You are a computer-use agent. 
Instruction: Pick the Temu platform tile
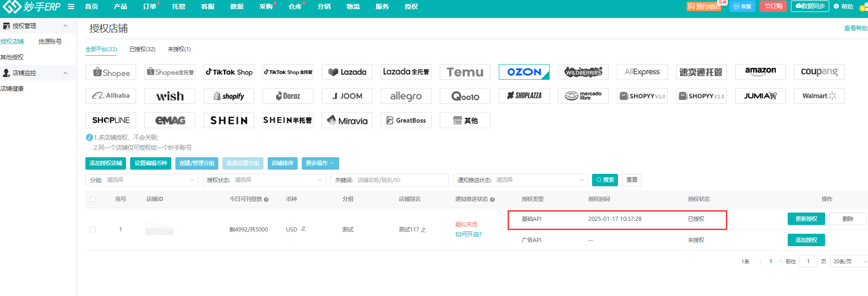click(x=465, y=72)
